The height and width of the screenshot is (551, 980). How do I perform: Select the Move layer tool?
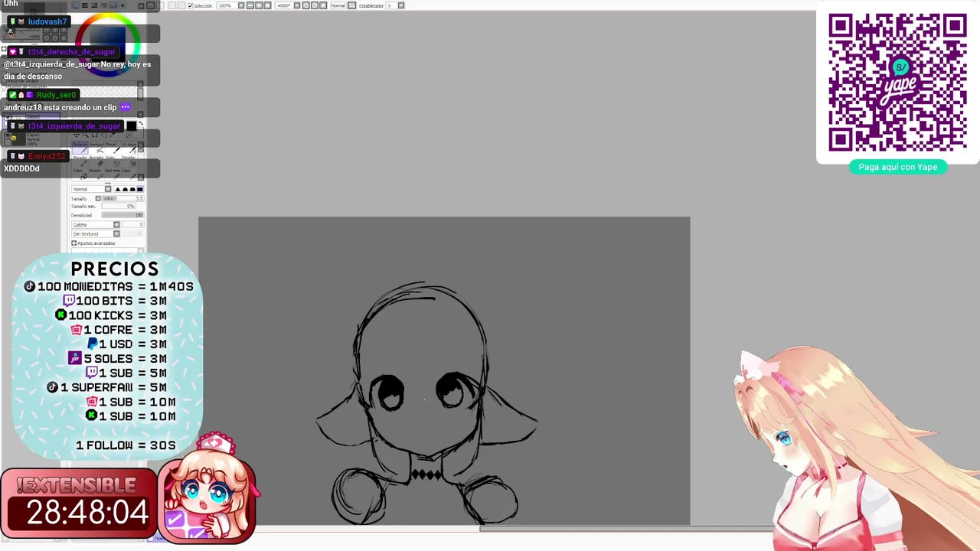point(77,135)
